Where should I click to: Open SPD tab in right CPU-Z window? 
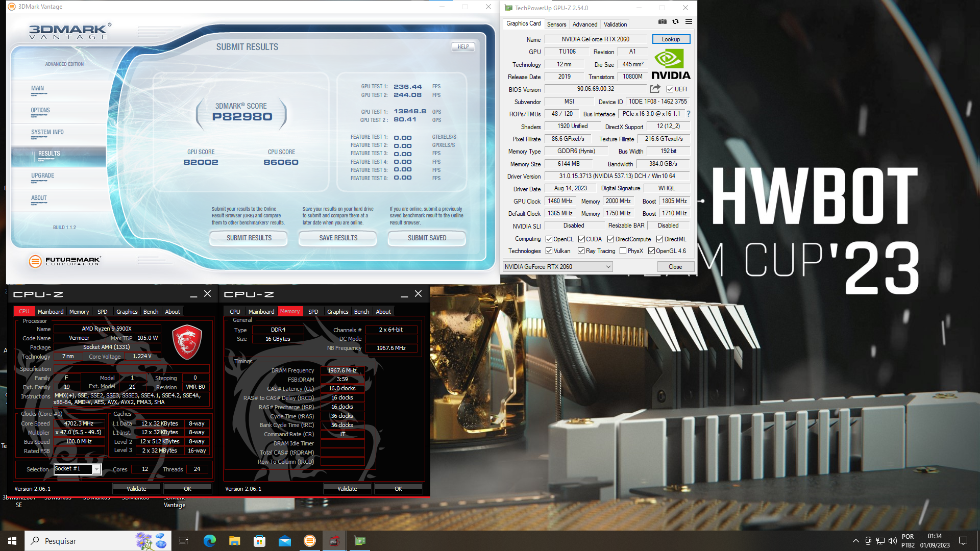click(313, 312)
